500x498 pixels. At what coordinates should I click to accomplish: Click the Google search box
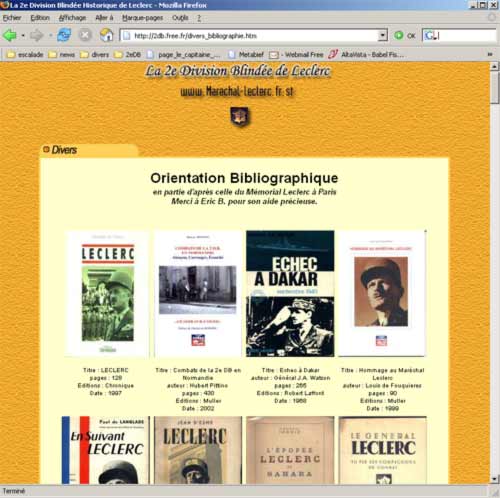(460, 35)
